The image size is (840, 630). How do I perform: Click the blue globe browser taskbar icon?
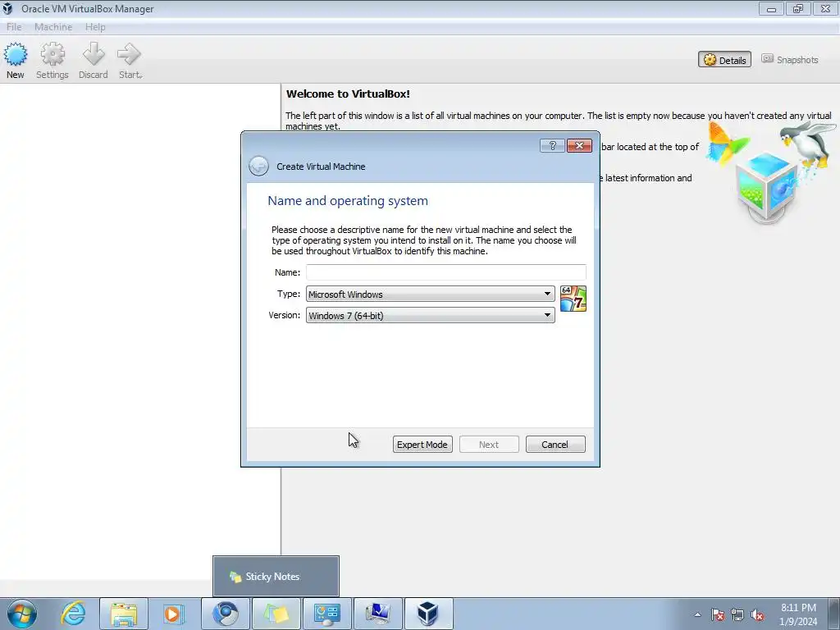(x=226, y=614)
